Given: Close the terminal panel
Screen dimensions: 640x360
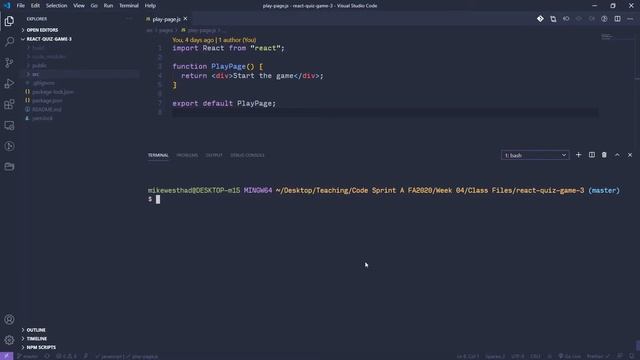Looking at the screenshot, I should coord(630,155).
